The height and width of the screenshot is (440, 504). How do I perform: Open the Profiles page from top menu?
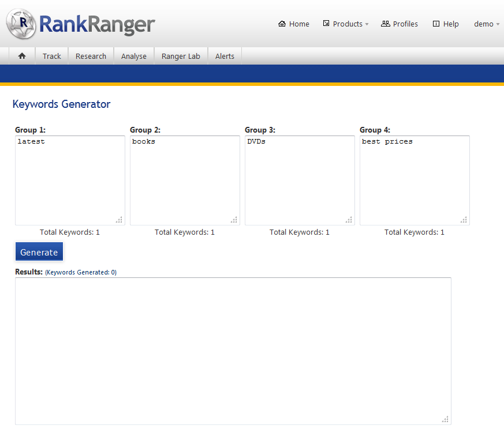coord(400,24)
